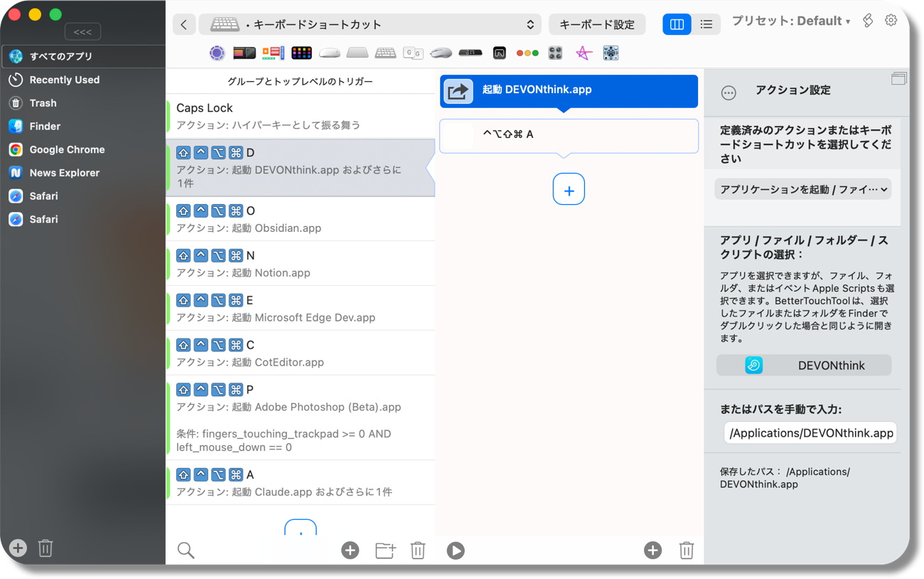The width and height of the screenshot is (924, 579).
Task: Click the magnifying glass search icon
Action: tap(186, 550)
